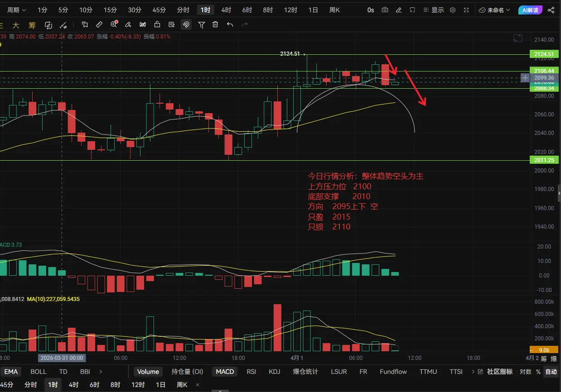The width and height of the screenshot is (561, 392).
Task: Select the 5分 timeframe in top bar
Action: pyautogui.click(x=64, y=10)
